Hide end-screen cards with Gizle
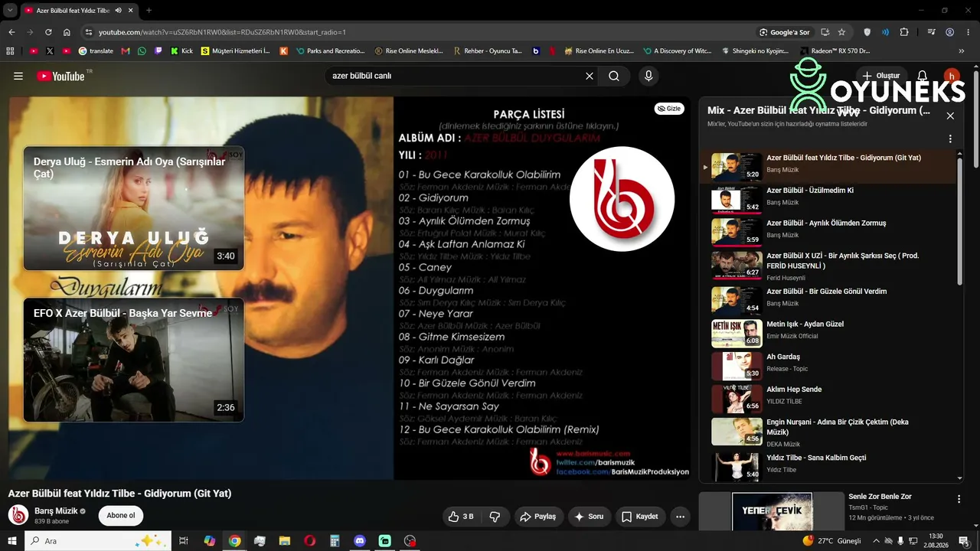Image resolution: width=980 pixels, height=551 pixels. (x=669, y=109)
